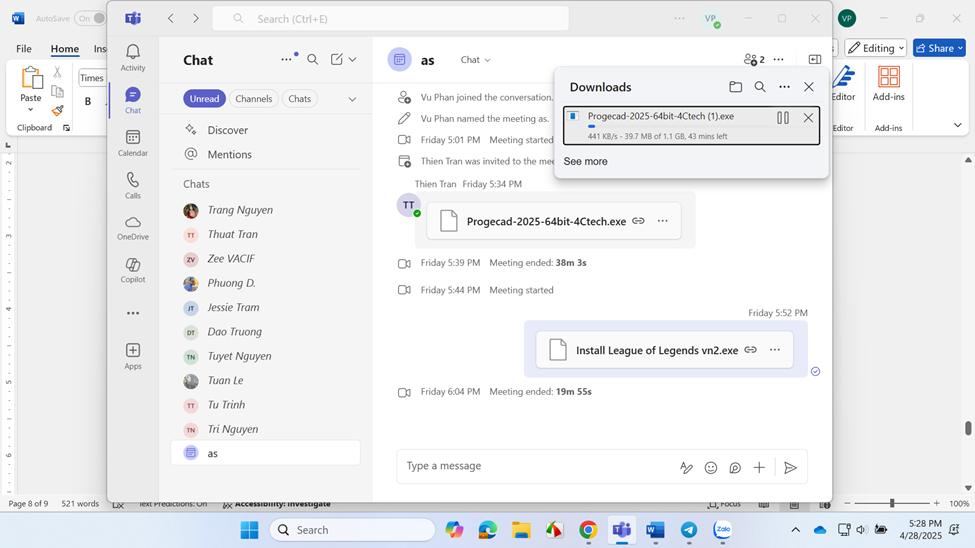Open the Chat tab dropdown next to as
The height and width of the screenshot is (548, 975).
pyautogui.click(x=475, y=60)
